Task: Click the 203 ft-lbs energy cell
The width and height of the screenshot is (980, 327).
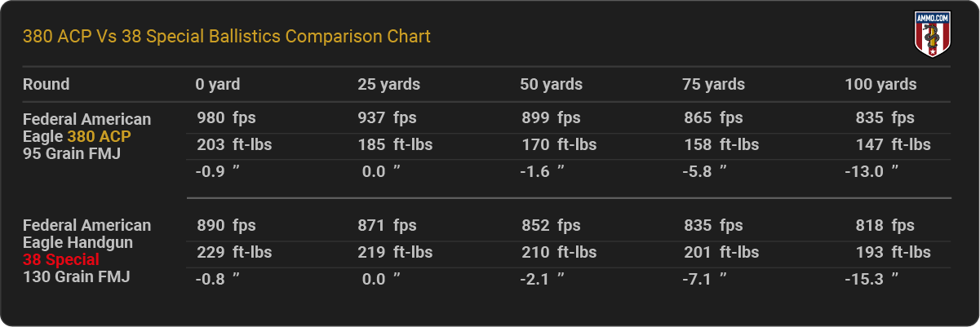Action: (234, 145)
